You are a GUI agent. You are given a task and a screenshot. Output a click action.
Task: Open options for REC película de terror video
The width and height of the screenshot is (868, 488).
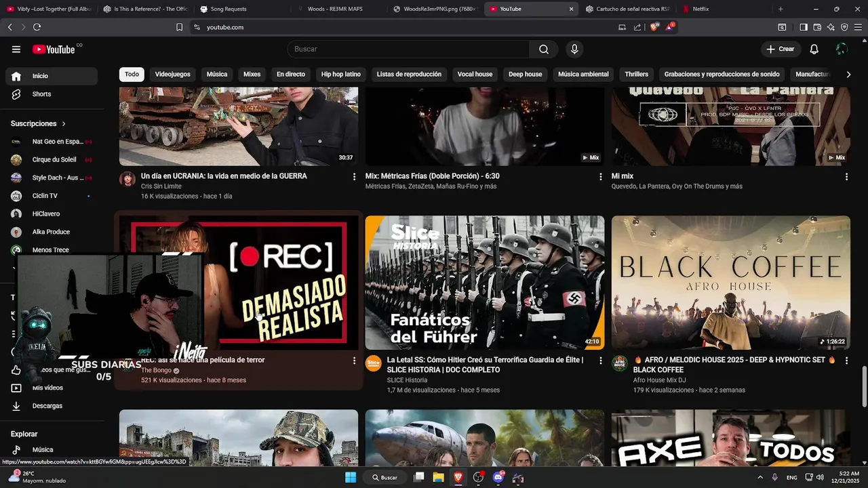click(354, 361)
